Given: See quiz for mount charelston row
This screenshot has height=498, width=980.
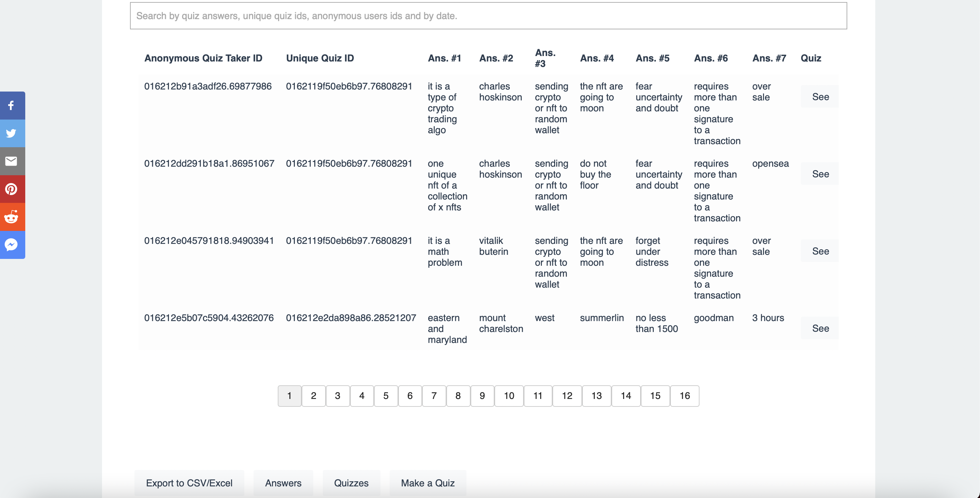Looking at the screenshot, I should [820, 328].
